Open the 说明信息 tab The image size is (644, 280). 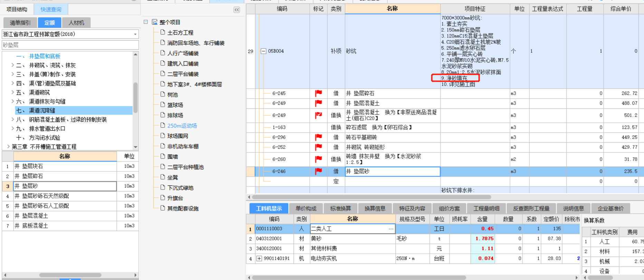573,208
